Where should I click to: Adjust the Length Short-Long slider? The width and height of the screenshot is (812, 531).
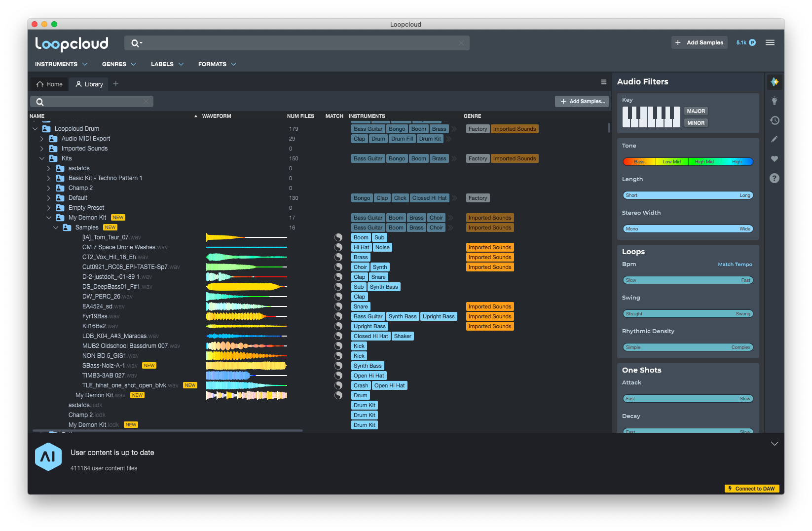point(688,195)
